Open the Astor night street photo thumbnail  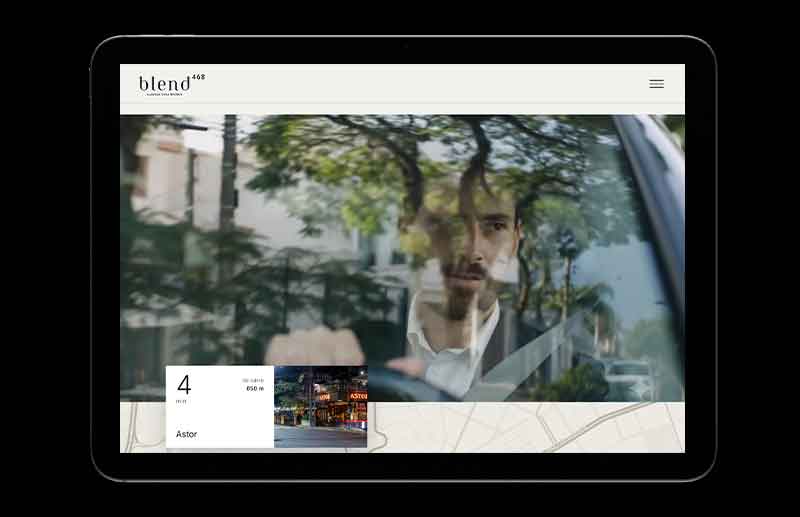pos(320,407)
